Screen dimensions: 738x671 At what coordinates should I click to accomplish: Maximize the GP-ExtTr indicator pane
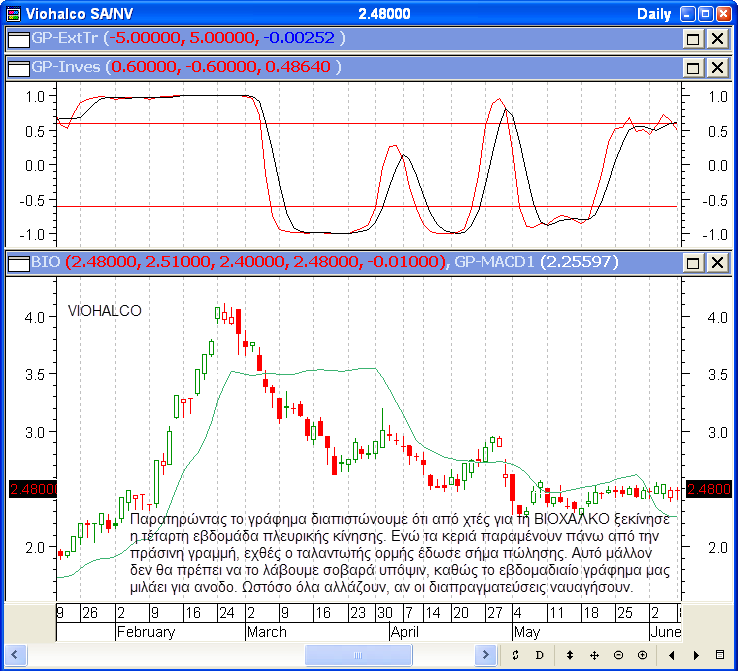(x=693, y=39)
